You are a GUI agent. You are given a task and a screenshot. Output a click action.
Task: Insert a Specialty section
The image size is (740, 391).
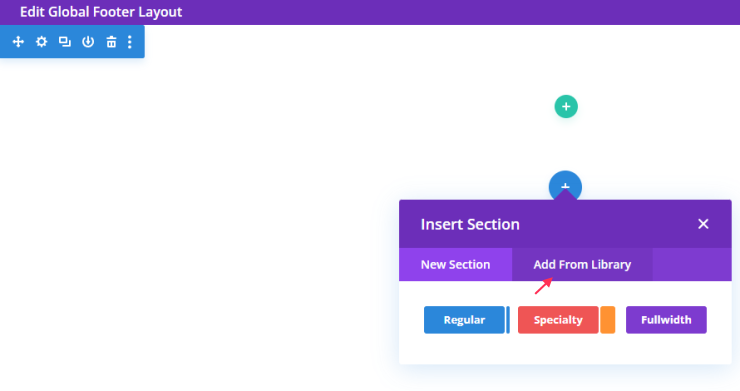pyautogui.click(x=558, y=320)
